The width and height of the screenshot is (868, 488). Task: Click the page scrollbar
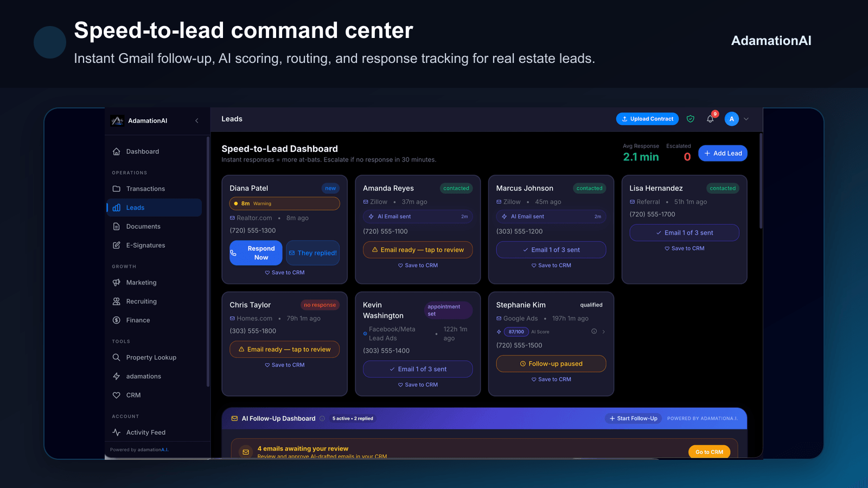761,181
